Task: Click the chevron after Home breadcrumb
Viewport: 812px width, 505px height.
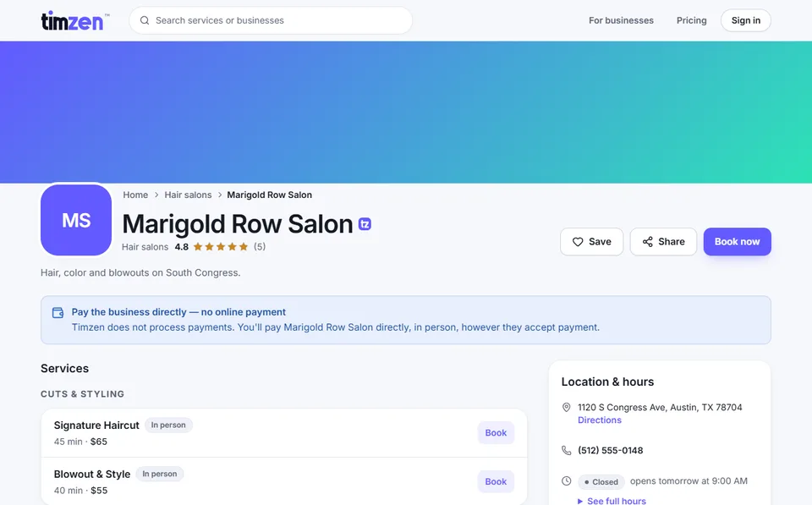Action: pos(156,195)
